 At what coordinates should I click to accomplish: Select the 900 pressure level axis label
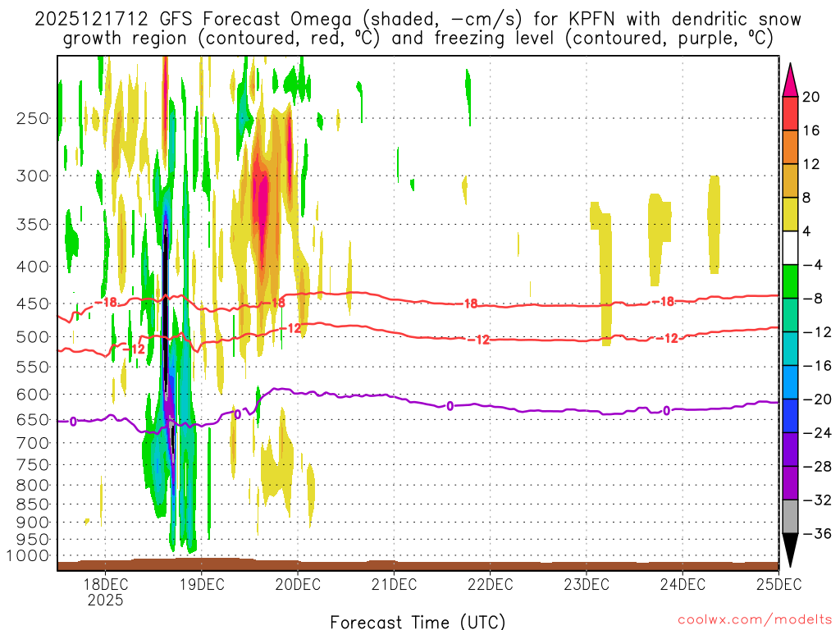tap(32, 522)
